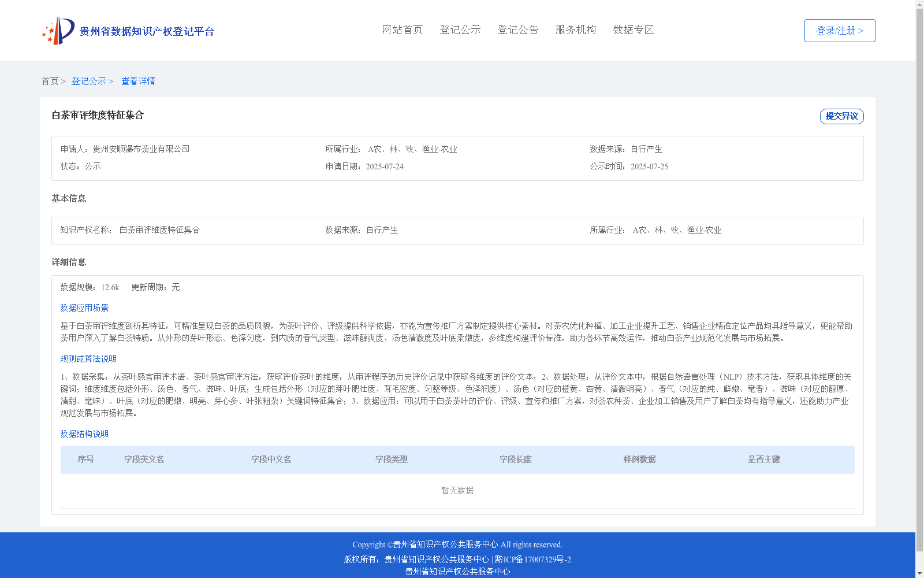
Task: Click the 详细信息 section heading
Action: point(69,262)
